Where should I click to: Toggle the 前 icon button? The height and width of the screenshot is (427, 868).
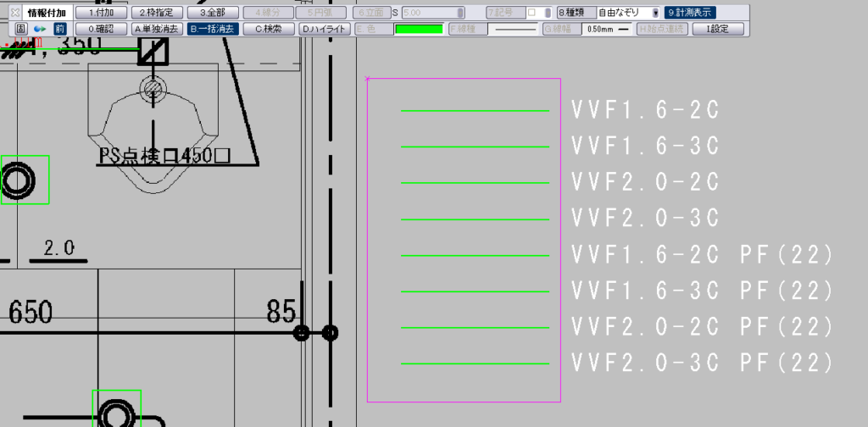click(59, 29)
